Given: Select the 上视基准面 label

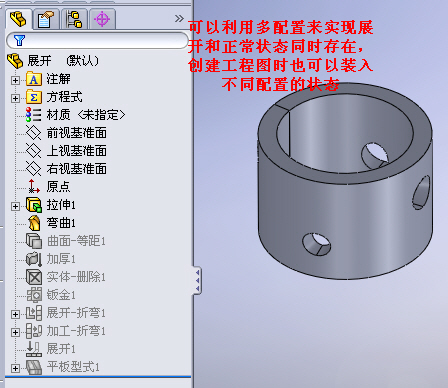Looking at the screenshot, I should coord(77,151).
